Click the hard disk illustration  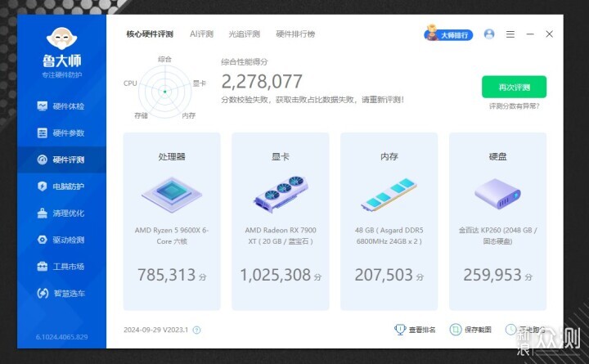(x=497, y=194)
